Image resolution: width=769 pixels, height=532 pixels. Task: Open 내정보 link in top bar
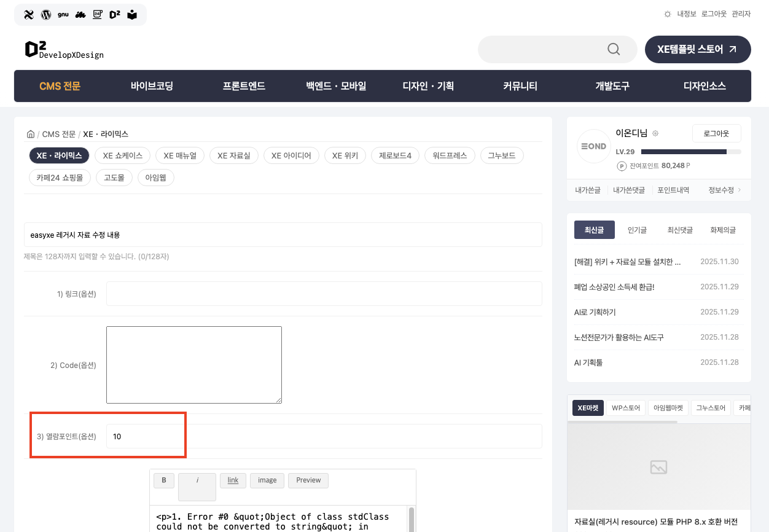pos(687,14)
